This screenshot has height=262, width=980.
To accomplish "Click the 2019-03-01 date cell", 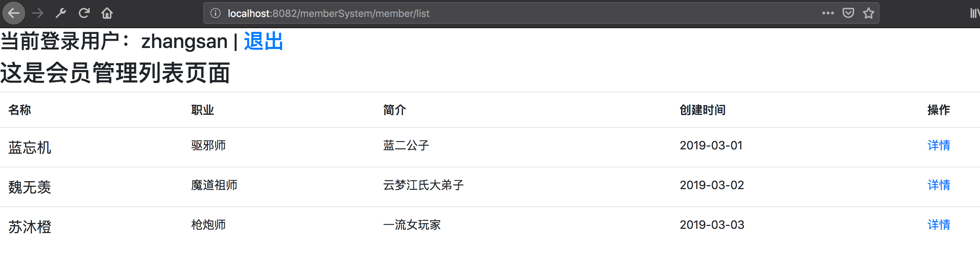I will (711, 145).
